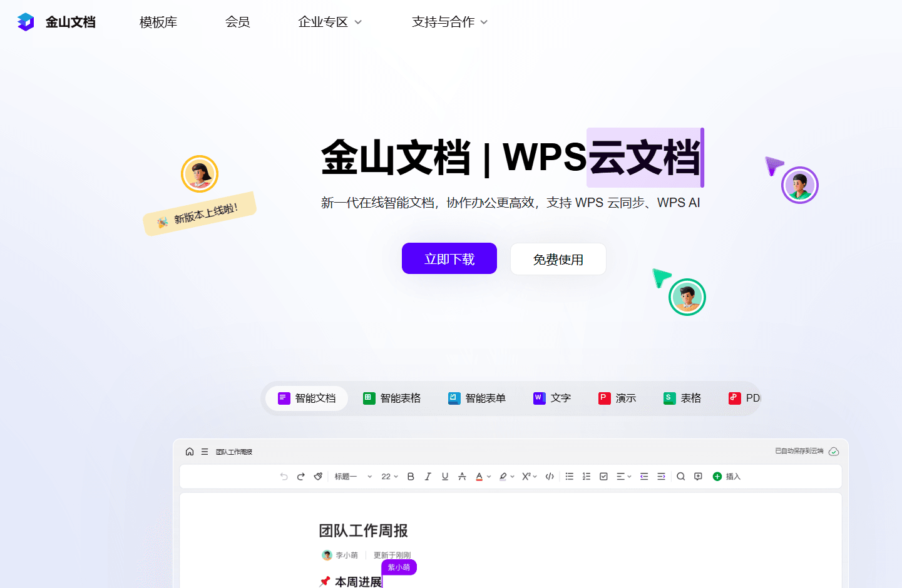
Task: Click the 更新于刚刚 timestamp text
Action: pos(392,555)
